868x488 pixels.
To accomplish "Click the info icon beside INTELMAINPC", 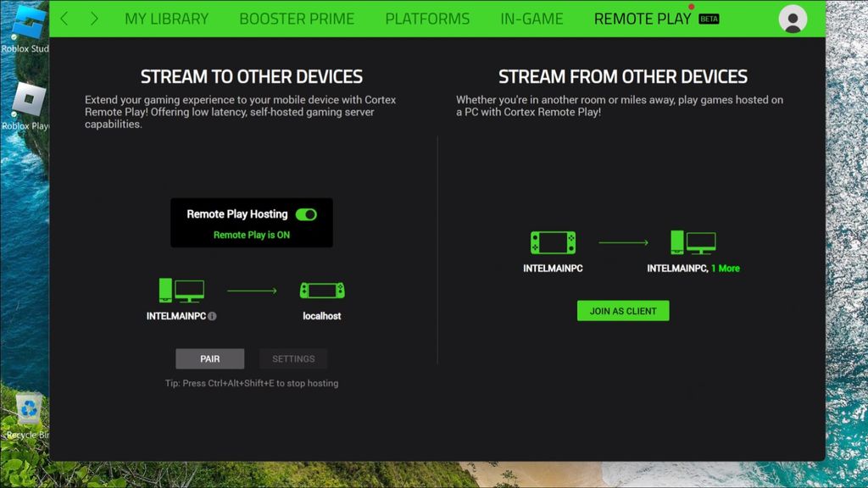I will point(214,314).
